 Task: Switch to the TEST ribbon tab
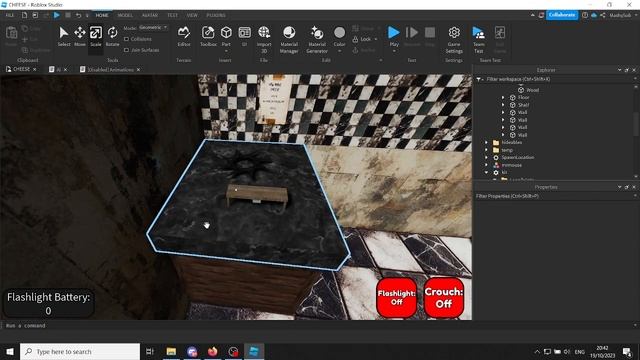172,15
